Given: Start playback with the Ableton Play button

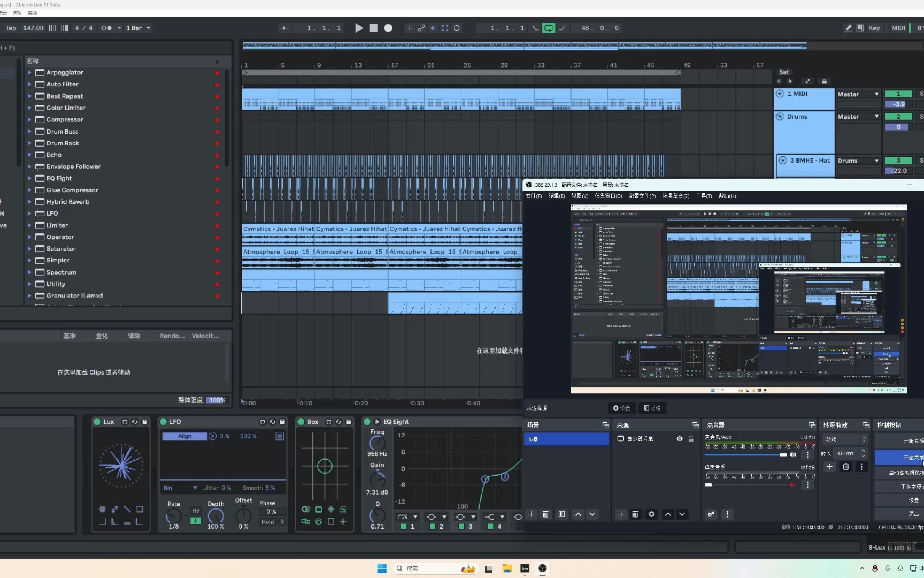Looking at the screenshot, I should coord(359,28).
